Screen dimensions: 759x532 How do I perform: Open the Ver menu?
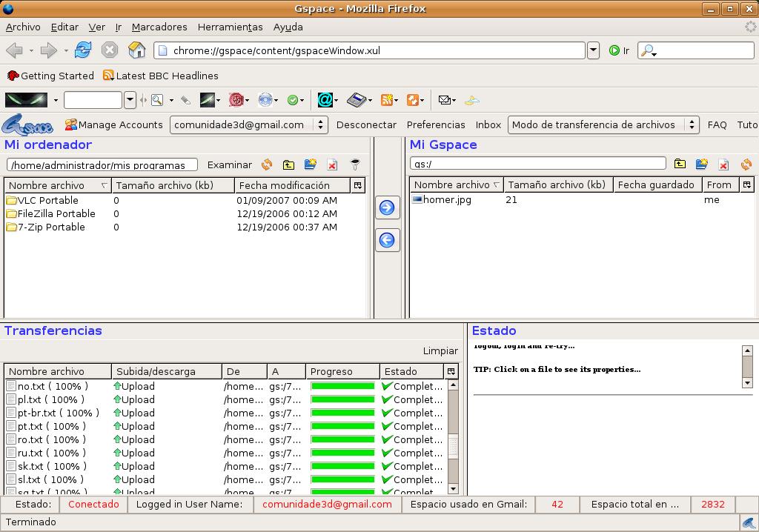(x=97, y=27)
